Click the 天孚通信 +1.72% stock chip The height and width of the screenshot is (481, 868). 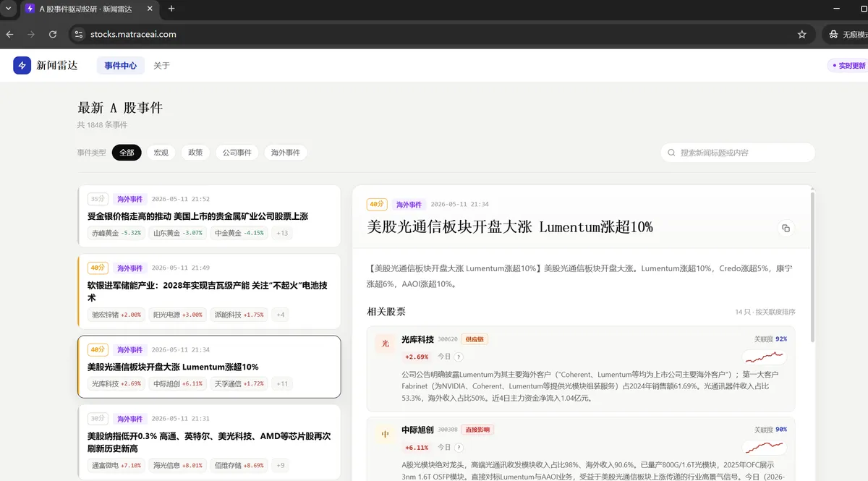coord(239,383)
